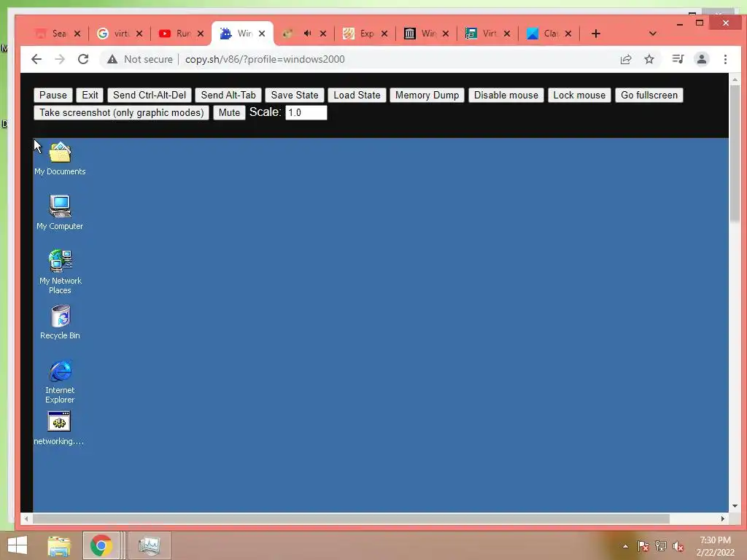Click the vertical scrollbar down arrow
Screen dimensions: 747x560
tap(735, 506)
